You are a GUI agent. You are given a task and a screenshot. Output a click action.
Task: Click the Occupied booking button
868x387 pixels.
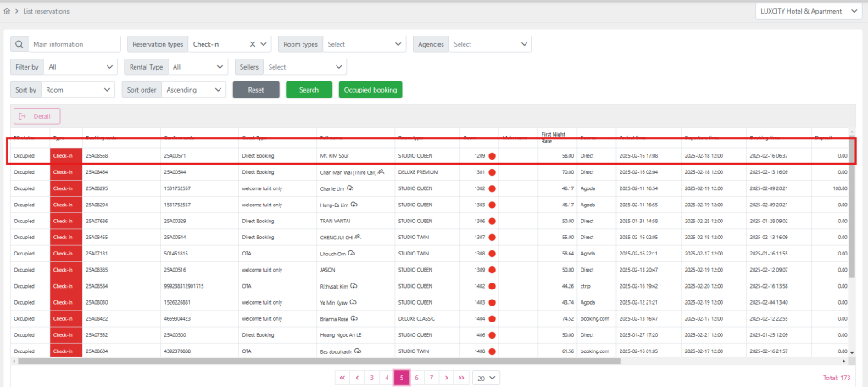(x=370, y=89)
